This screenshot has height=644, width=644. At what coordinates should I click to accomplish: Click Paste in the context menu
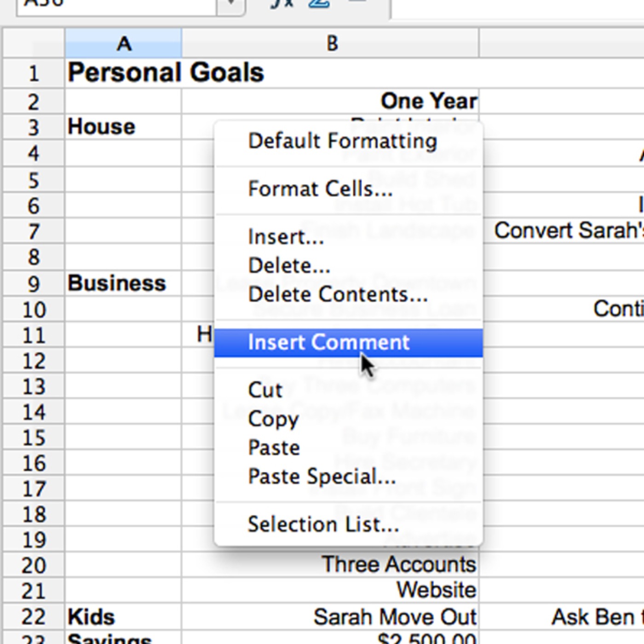click(274, 448)
